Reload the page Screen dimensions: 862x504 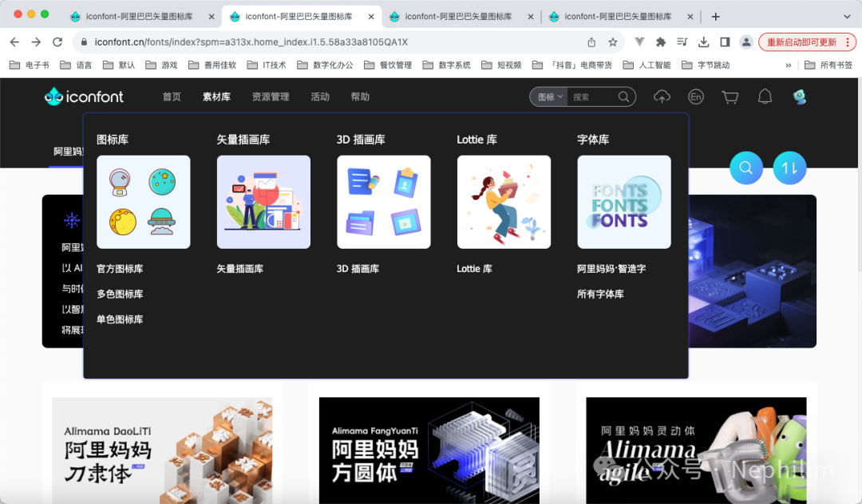tap(57, 41)
